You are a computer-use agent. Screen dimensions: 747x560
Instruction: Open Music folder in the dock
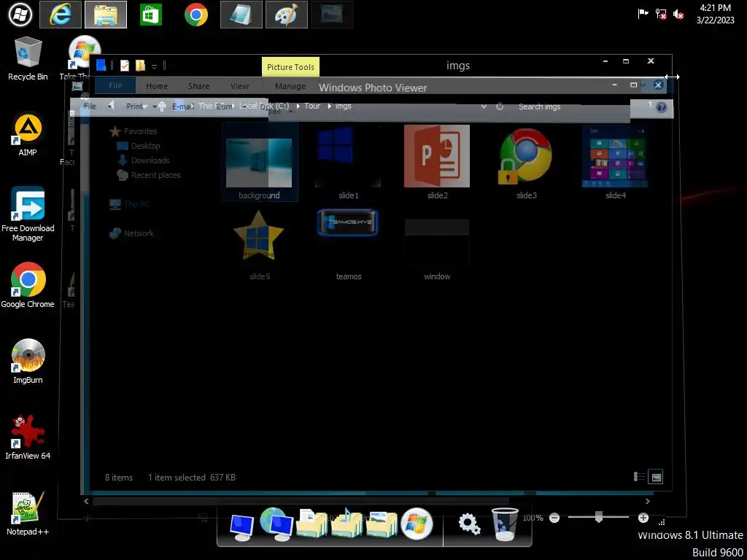click(x=347, y=524)
